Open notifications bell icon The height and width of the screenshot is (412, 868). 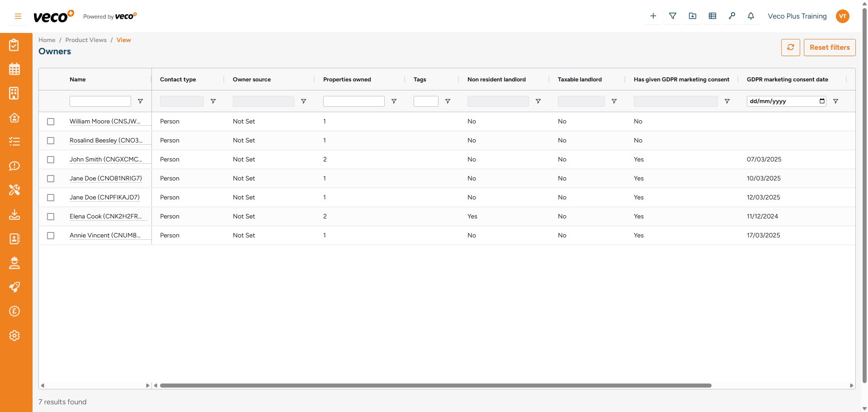coord(750,16)
